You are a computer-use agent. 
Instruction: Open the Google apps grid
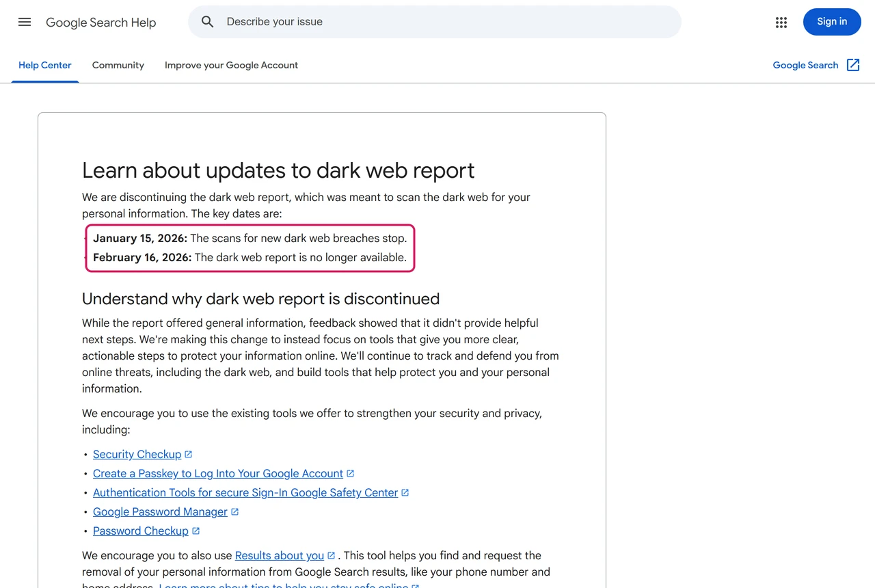[781, 23]
